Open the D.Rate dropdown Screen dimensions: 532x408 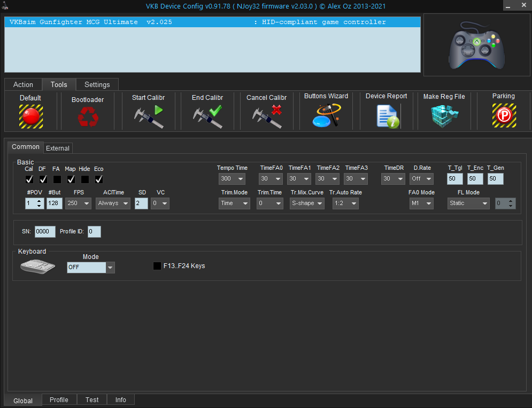(x=421, y=179)
